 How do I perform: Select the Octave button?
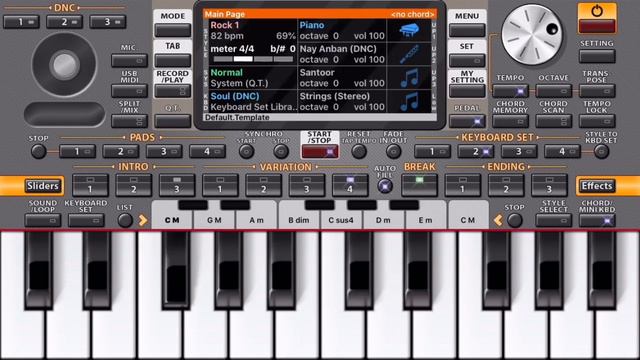point(553,91)
